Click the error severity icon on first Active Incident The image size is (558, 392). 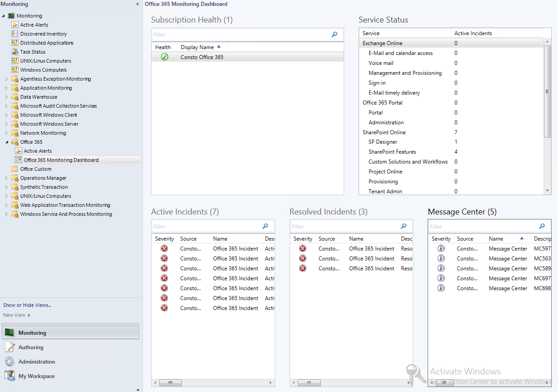point(164,248)
